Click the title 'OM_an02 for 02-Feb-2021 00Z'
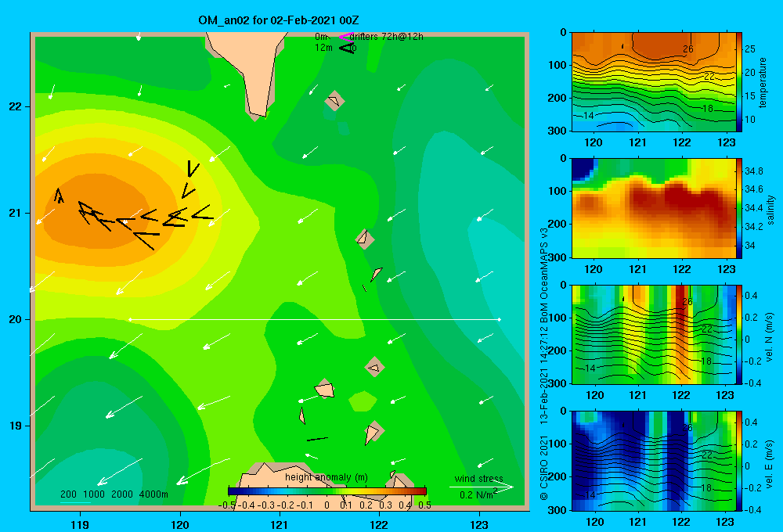The width and height of the screenshot is (783, 532). tap(279, 20)
